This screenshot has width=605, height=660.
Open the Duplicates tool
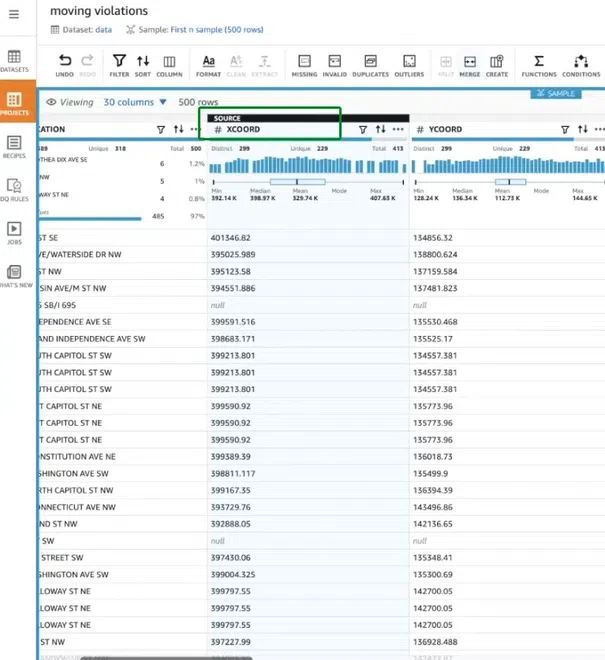[370, 65]
